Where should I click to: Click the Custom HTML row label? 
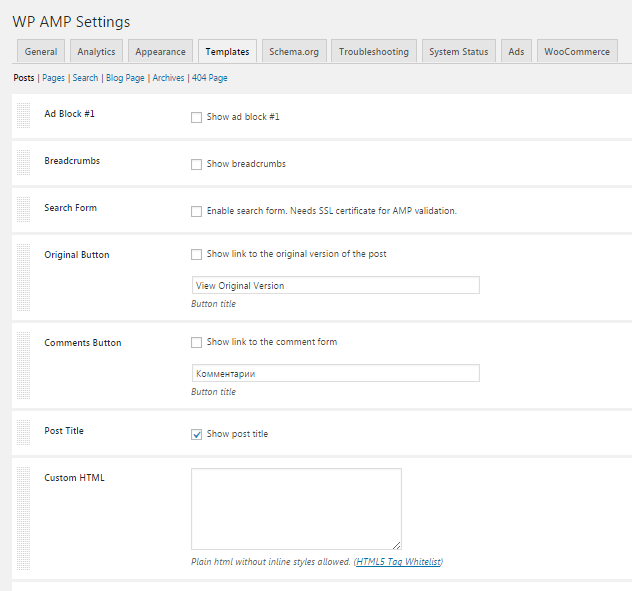[x=74, y=478]
